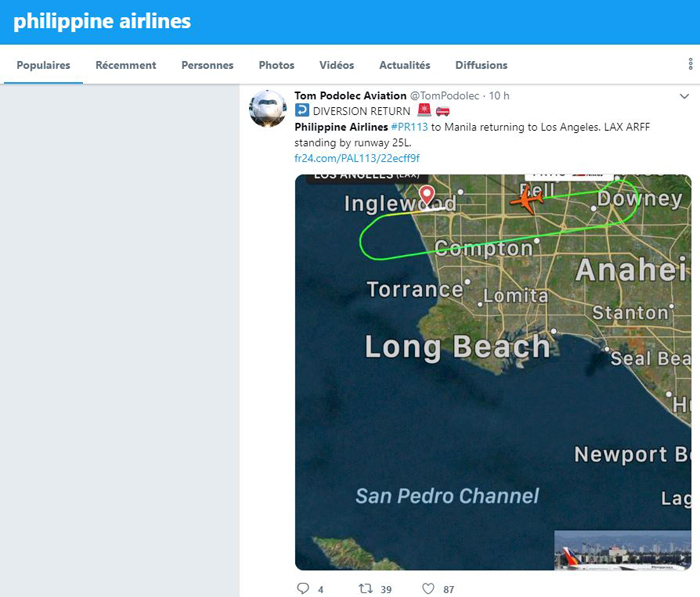Open the fr24.com/PAL113 link

(x=356, y=158)
